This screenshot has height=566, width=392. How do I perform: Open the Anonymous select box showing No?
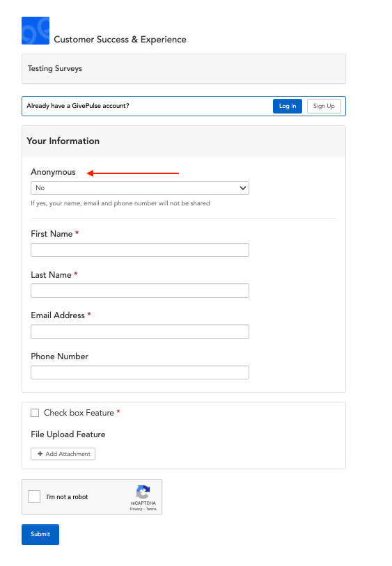(140, 188)
